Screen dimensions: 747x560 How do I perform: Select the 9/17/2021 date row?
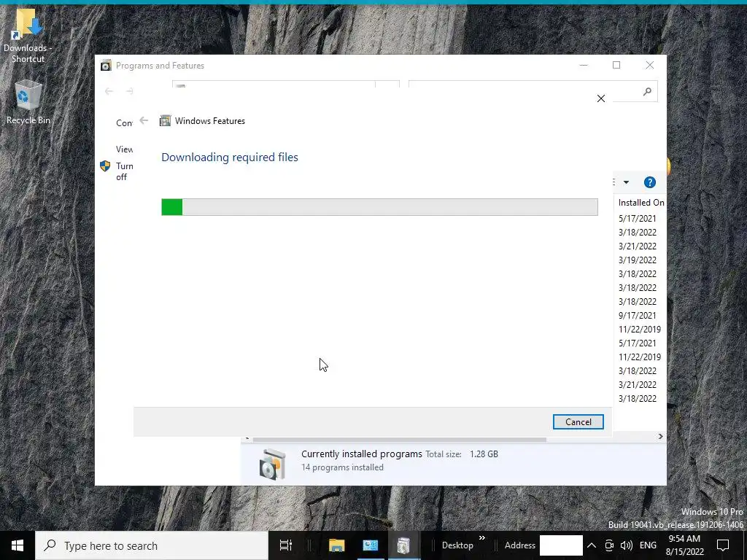tap(637, 315)
